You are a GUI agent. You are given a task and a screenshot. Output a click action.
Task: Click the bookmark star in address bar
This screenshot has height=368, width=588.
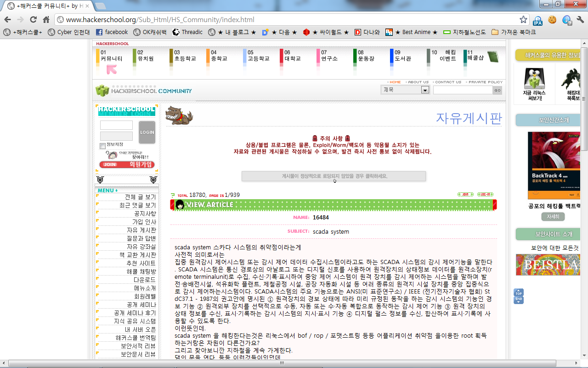point(523,20)
